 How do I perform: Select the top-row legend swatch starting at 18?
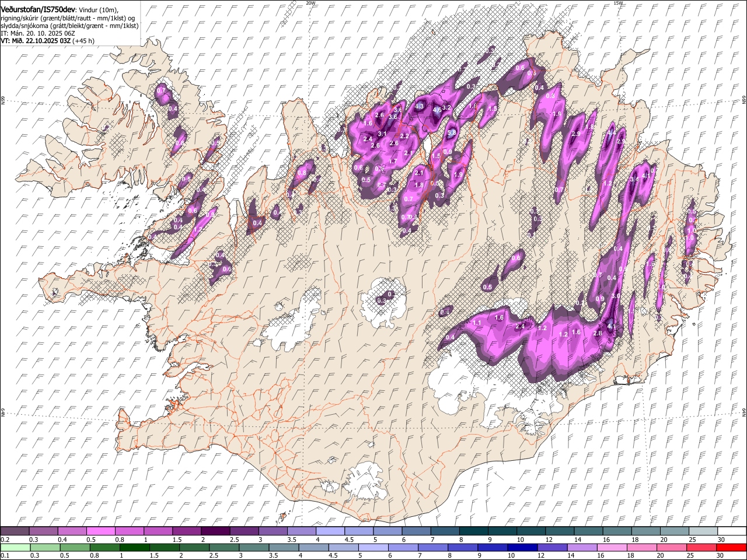pyautogui.click(x=645, y=531)
